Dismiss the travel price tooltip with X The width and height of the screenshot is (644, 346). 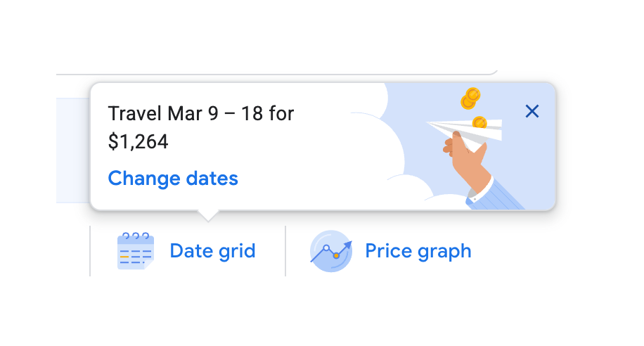[532, 111]
